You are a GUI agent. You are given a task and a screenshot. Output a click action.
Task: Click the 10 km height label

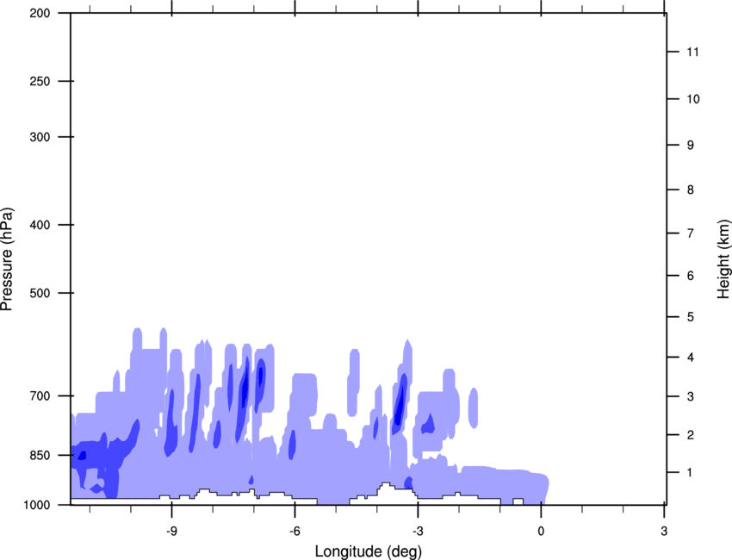693,99
